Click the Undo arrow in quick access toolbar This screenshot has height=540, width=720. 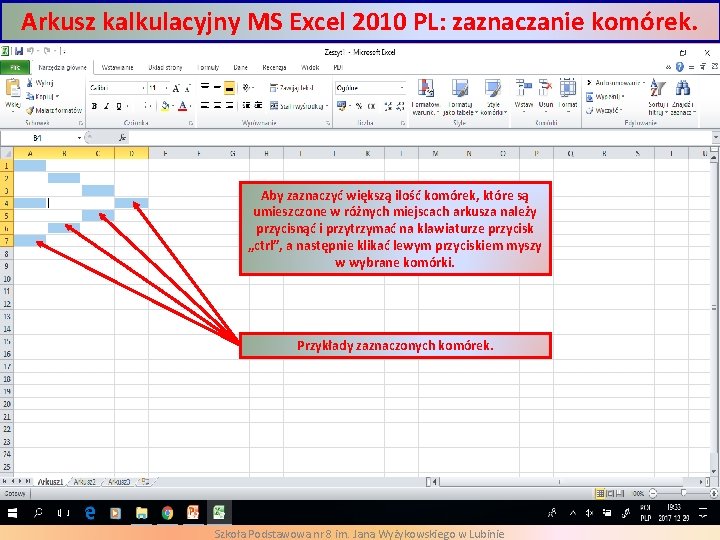click(30, 51)
